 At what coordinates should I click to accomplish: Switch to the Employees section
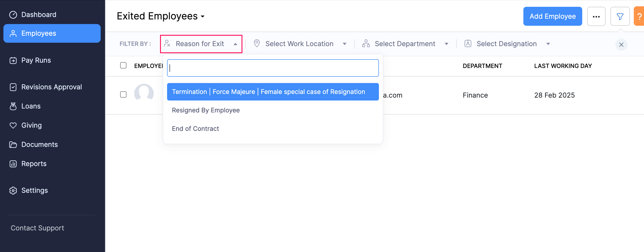click(x=38, y=33)
